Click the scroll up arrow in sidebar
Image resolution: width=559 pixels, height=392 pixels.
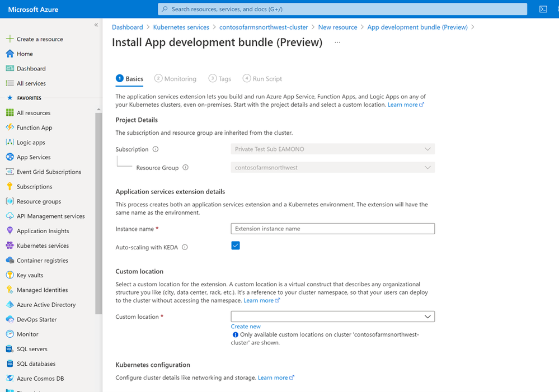click(x=98, y=109)
